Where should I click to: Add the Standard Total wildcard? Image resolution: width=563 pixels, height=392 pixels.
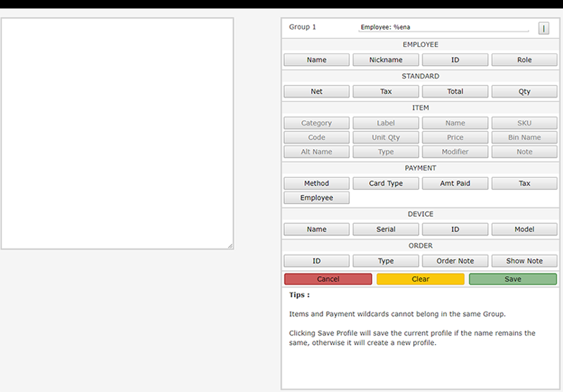coord(455,91)
